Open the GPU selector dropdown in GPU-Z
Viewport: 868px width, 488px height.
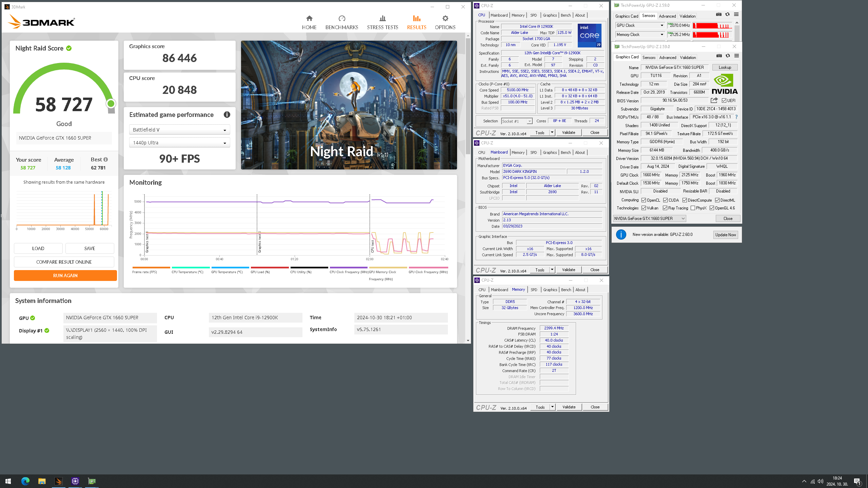point(649,219)
